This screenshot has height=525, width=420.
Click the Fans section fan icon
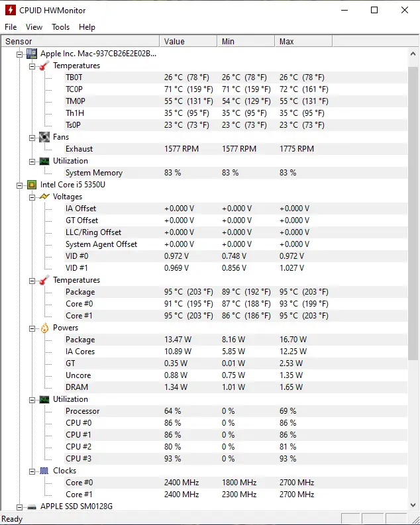click(44, 137)
